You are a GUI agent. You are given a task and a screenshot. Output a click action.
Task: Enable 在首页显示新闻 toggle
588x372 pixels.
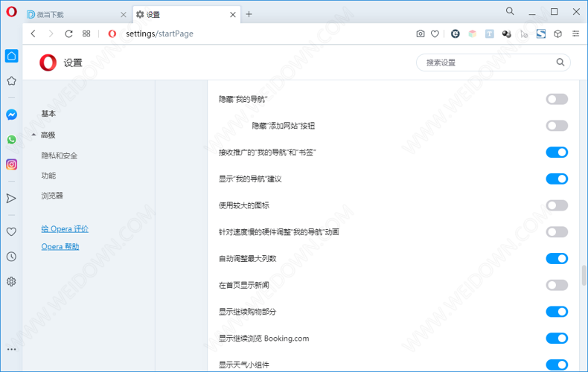pos(557,285)
